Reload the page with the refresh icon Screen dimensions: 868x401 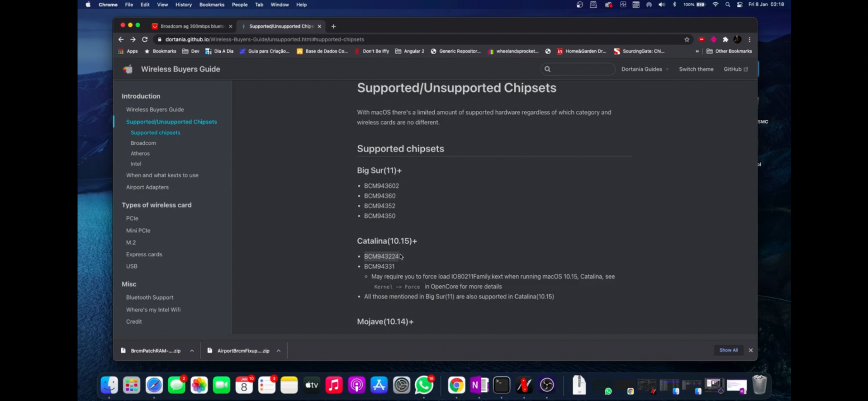coord(145,39)
